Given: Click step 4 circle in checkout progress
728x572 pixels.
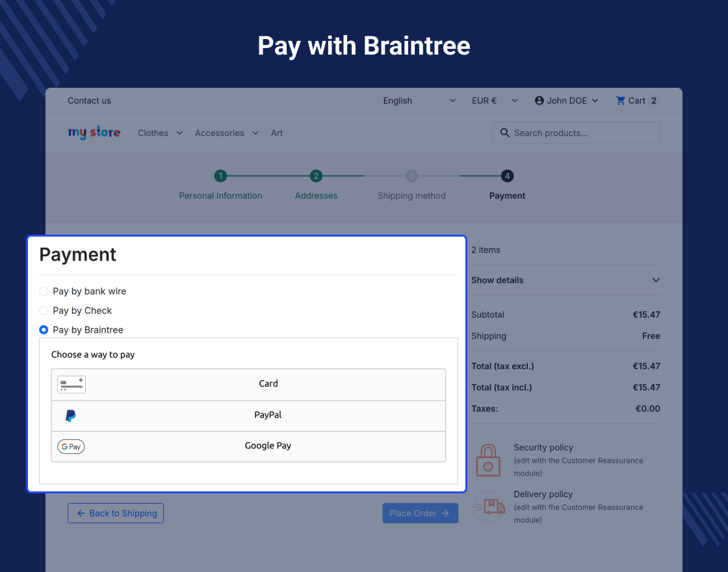Looking at the screenshot, I should pyautogui.click(x=507, y=176).
